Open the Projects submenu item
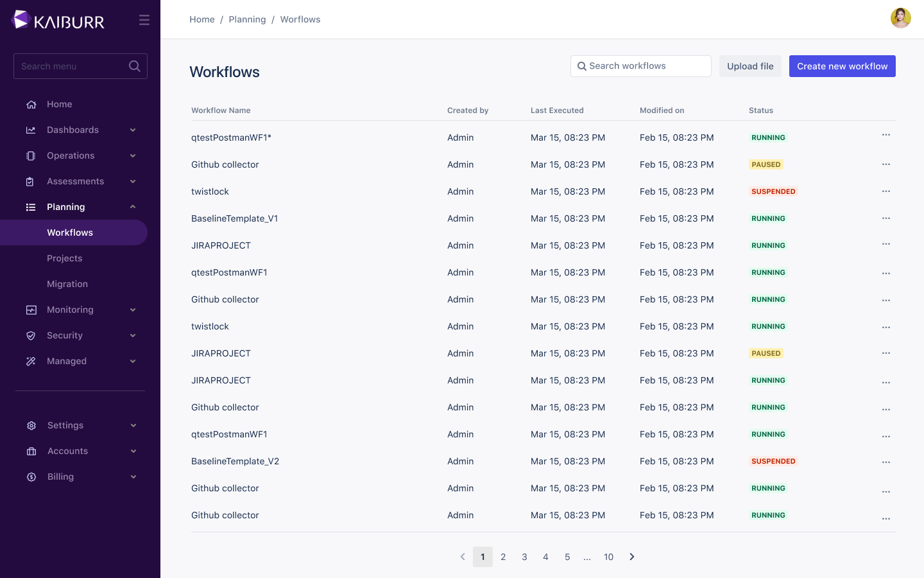This screenshot has width=924, height=578. (x=65, y=258)
